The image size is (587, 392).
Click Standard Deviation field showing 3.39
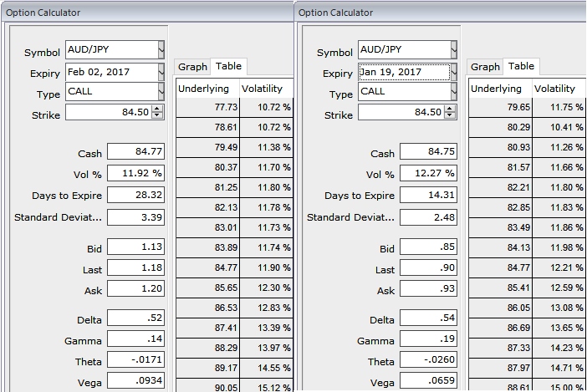(136, 217)
